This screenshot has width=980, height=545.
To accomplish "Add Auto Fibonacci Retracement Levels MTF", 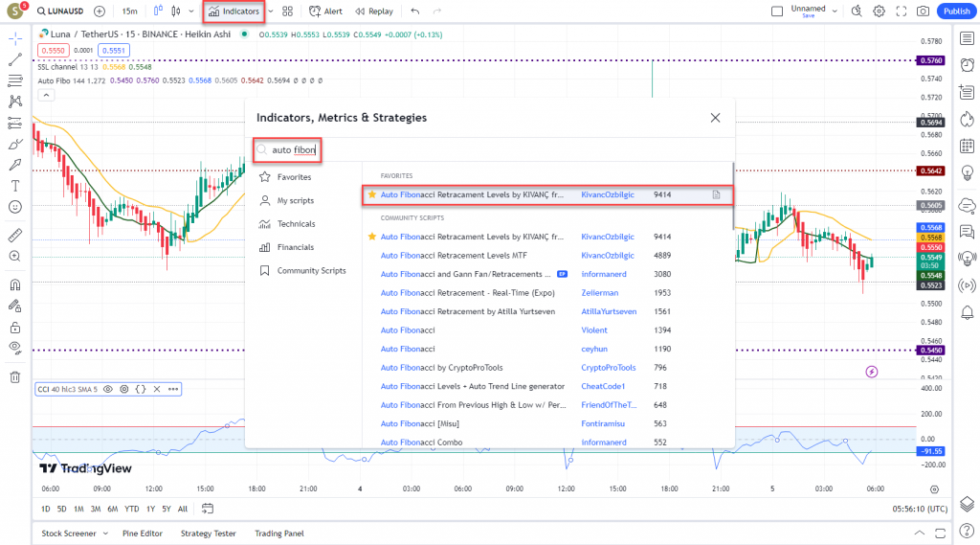I will pos(454,256).
